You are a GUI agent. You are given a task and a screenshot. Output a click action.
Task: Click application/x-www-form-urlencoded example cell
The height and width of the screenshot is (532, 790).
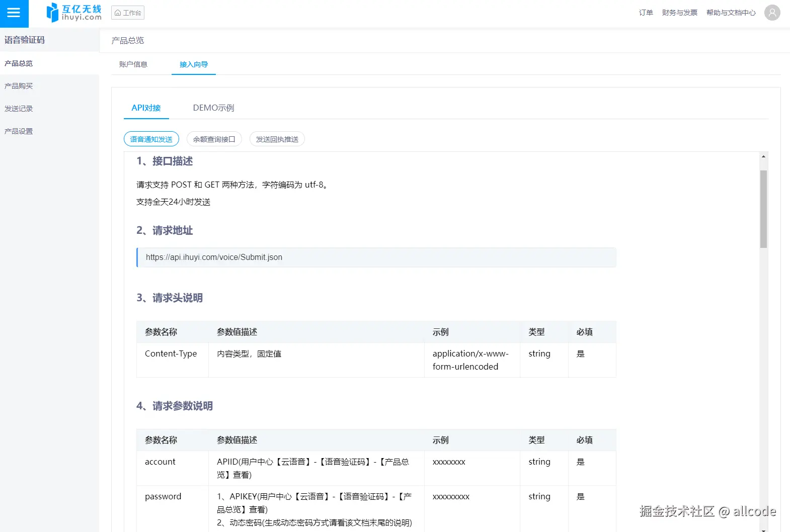click(x=472, y=360)
